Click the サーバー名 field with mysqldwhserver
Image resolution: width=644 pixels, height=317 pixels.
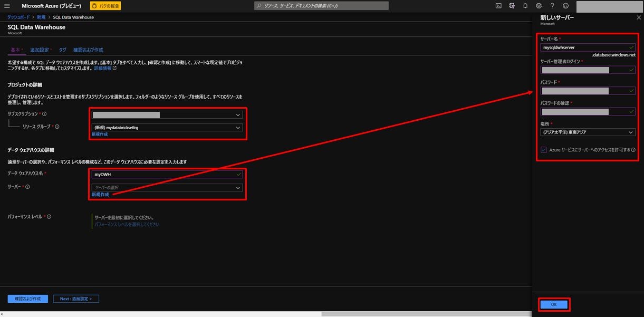click(x=588, y=47)
